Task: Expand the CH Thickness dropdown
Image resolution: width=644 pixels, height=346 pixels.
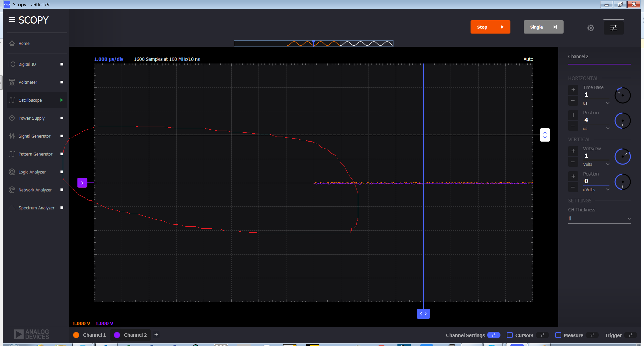Action: pyautogui.click(x=599, y=219)
